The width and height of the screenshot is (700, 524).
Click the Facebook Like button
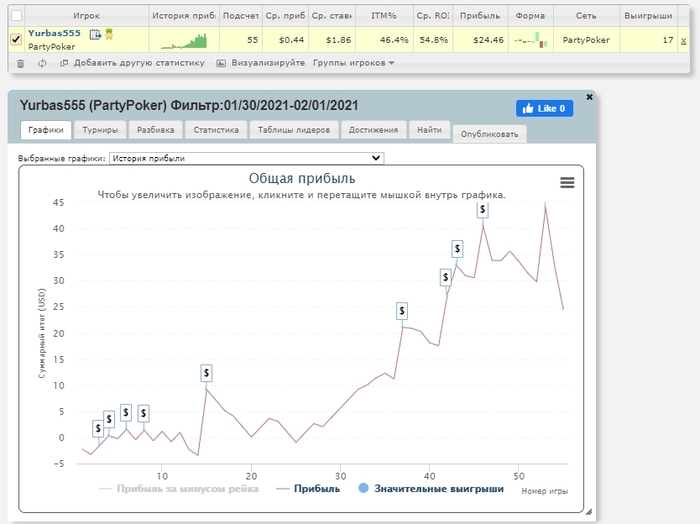point(544,108)
